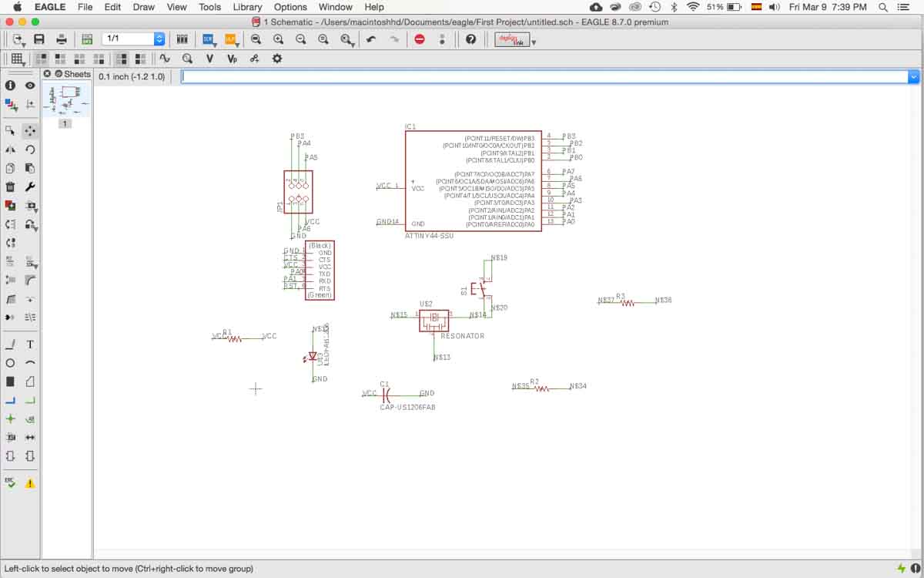Select the Show (eye) tool

coord(30,86)
